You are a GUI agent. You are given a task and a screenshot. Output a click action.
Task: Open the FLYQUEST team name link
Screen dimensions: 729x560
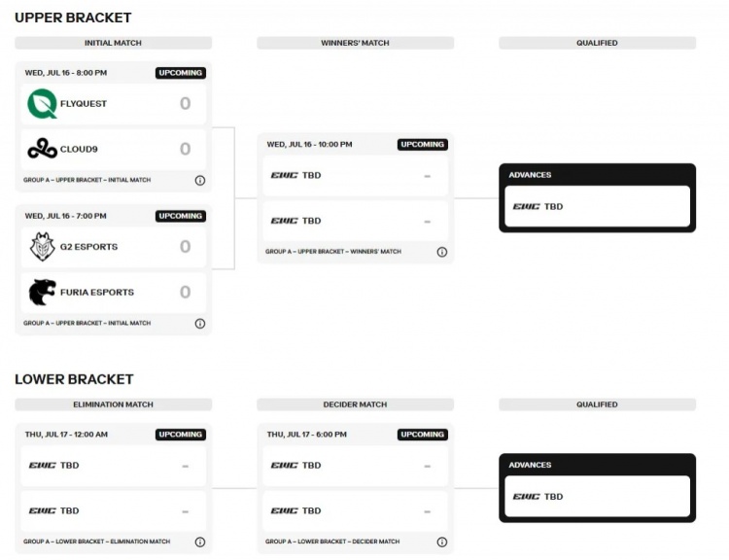pyautogui.click(x=84, y=103)
